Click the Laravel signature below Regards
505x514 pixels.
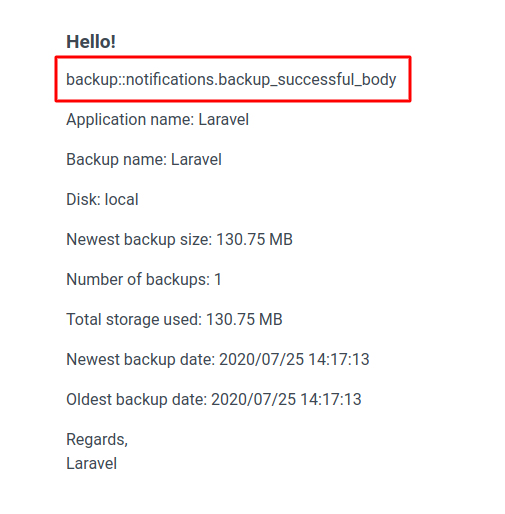(x=91, y=463)
